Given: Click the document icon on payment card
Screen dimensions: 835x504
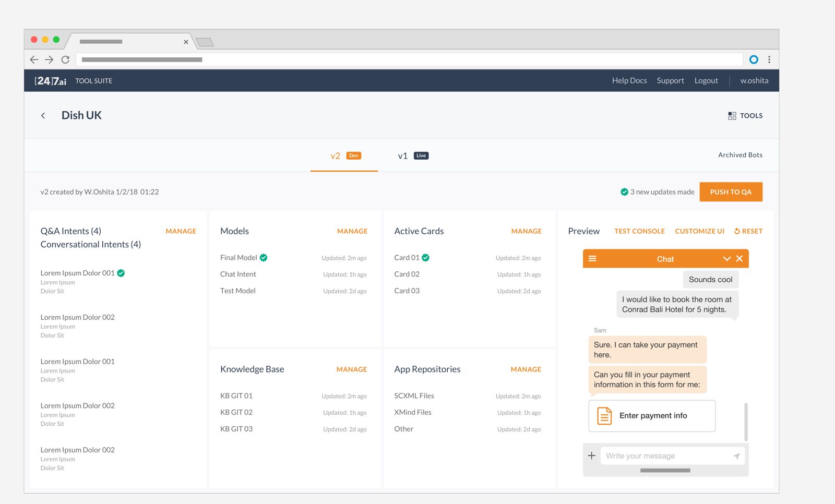Looking at the screenshot, I should (x=604, y=416).
